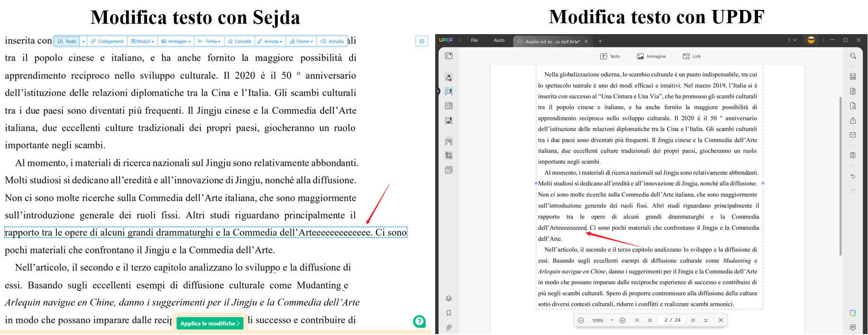Expand the Moduli dropdown in Sejda
Viewport: 868px width, 335px height.
[x=142, y=41]
